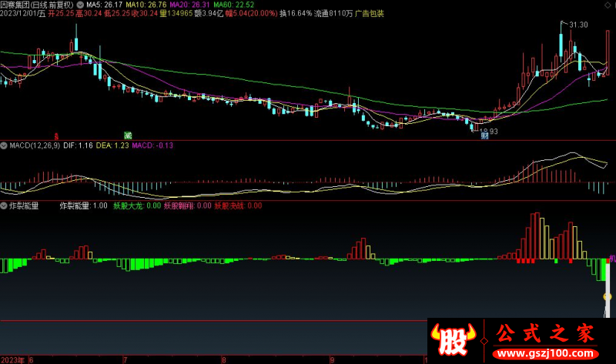Click the purple 机 marker at right edge
Image resolution: width=616 pixels, height=364 pixels.
(x=612, y=259)
